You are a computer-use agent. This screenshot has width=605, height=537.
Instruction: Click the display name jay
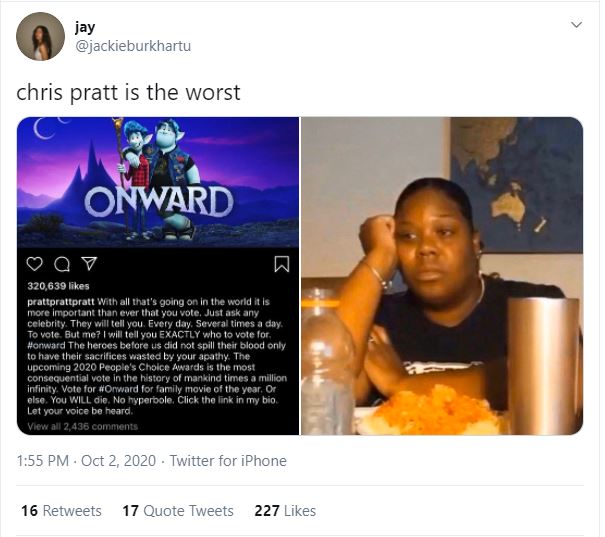click(85, 27)
